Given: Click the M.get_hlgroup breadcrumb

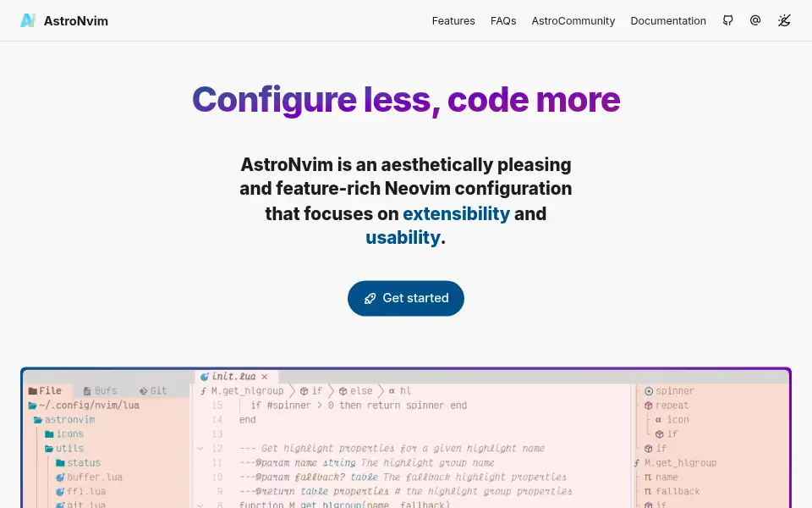Looking at the screenshot, I should (x=243, y=391).
